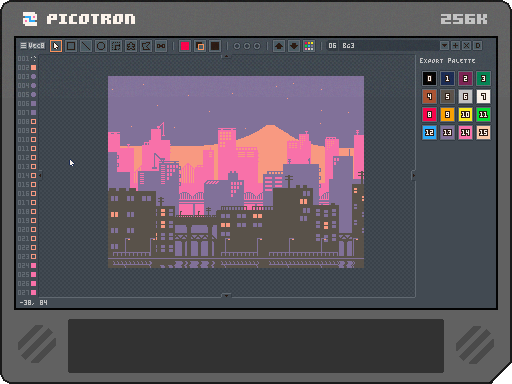
Task: Pick palette color 12 blue
Action: [x=429, y=133]
